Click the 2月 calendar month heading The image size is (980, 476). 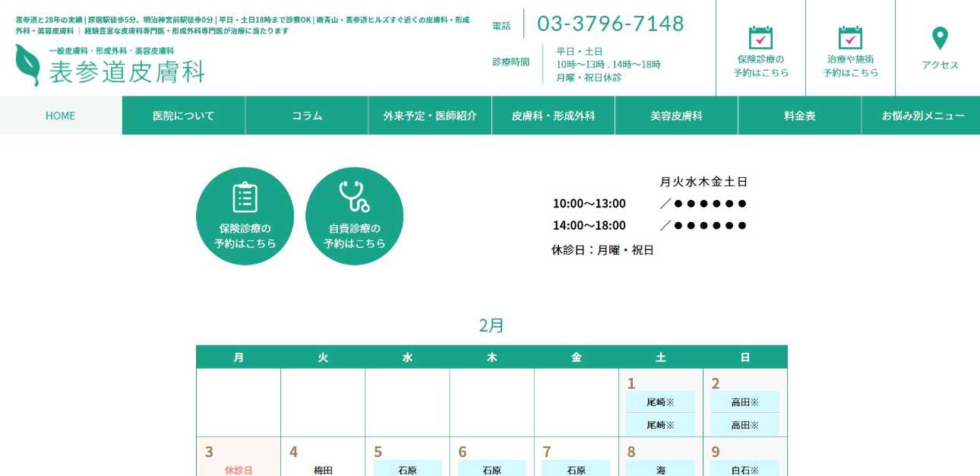point(492,325)
